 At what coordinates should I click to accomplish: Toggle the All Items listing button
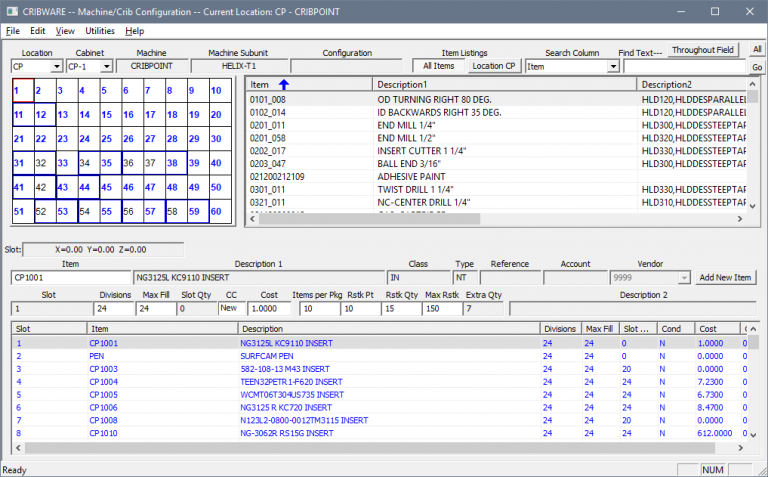click(438, 66)
